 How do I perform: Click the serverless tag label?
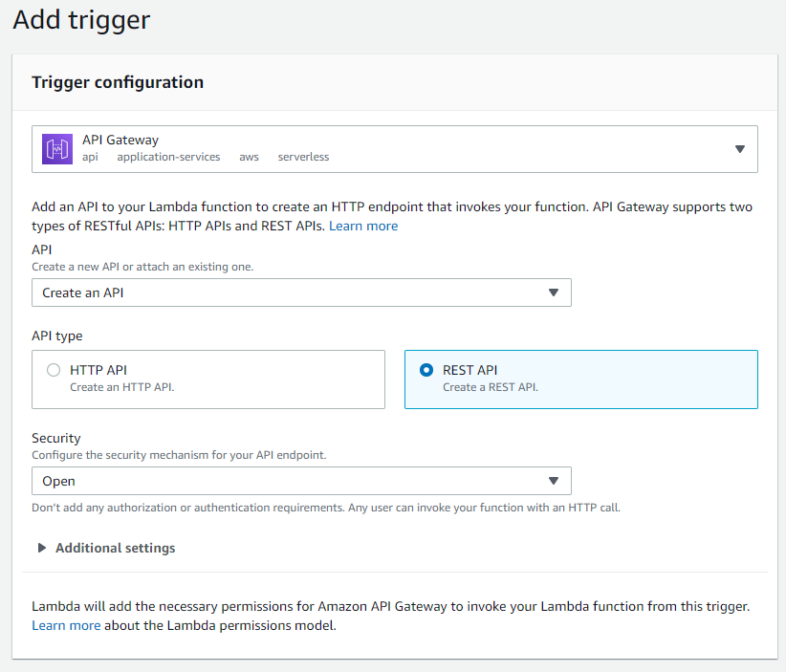pyautogui.click(x=303, y=157)
